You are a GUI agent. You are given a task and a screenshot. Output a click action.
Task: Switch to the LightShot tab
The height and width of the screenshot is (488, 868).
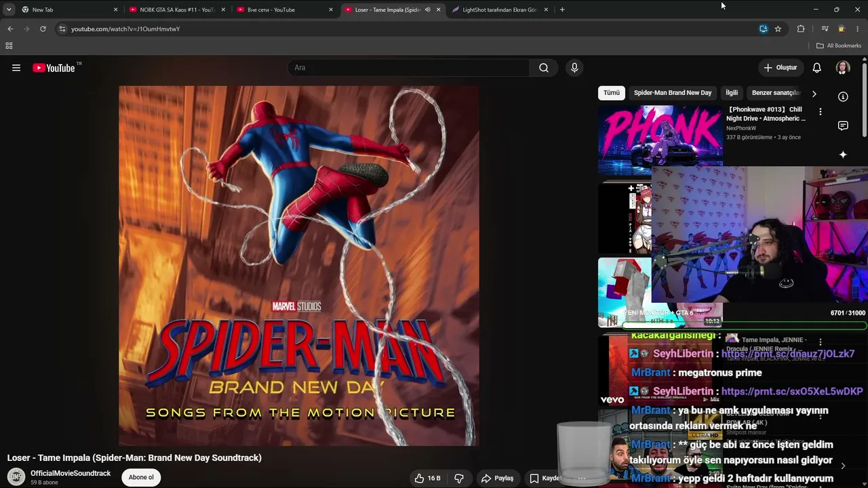pos(499,9)
